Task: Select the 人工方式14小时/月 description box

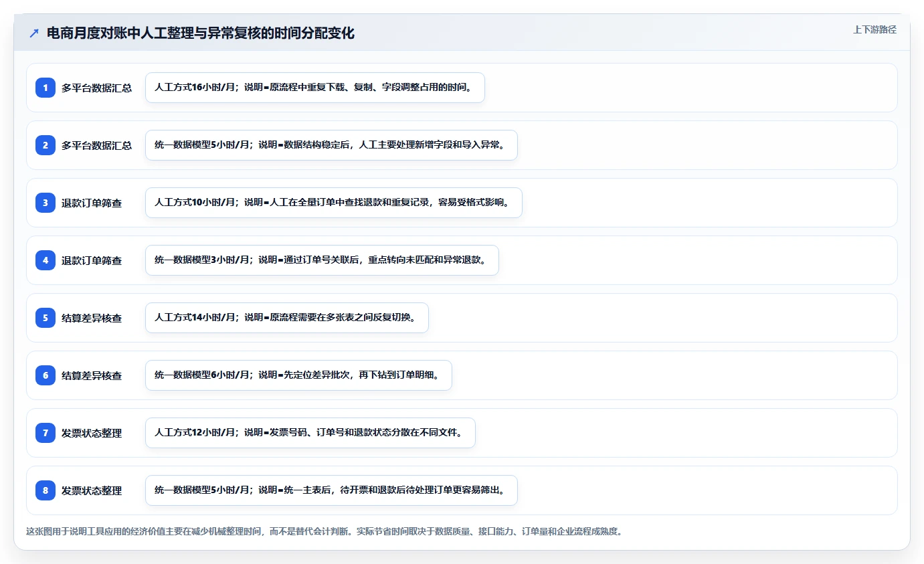Action: click(287, 318)
